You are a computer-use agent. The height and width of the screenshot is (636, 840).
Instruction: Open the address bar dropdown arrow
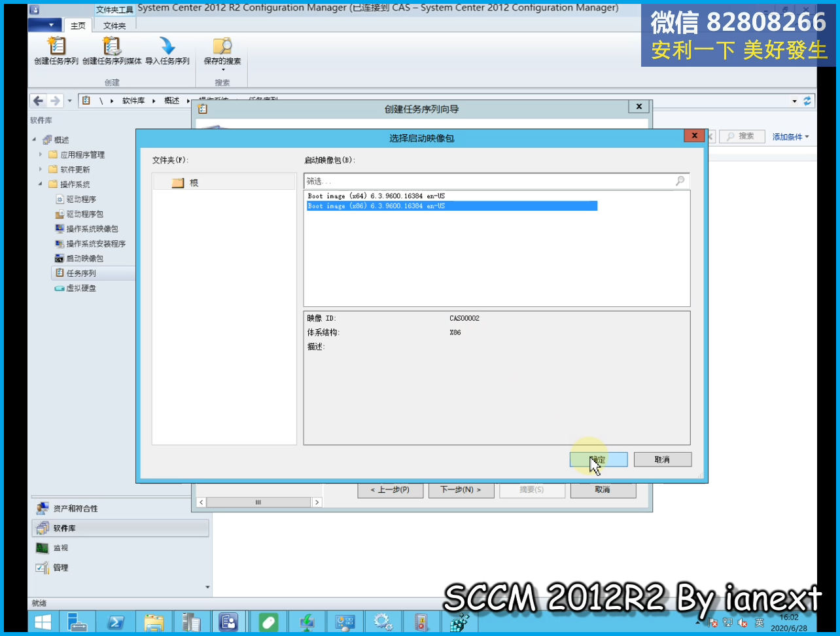click(795, 101)
